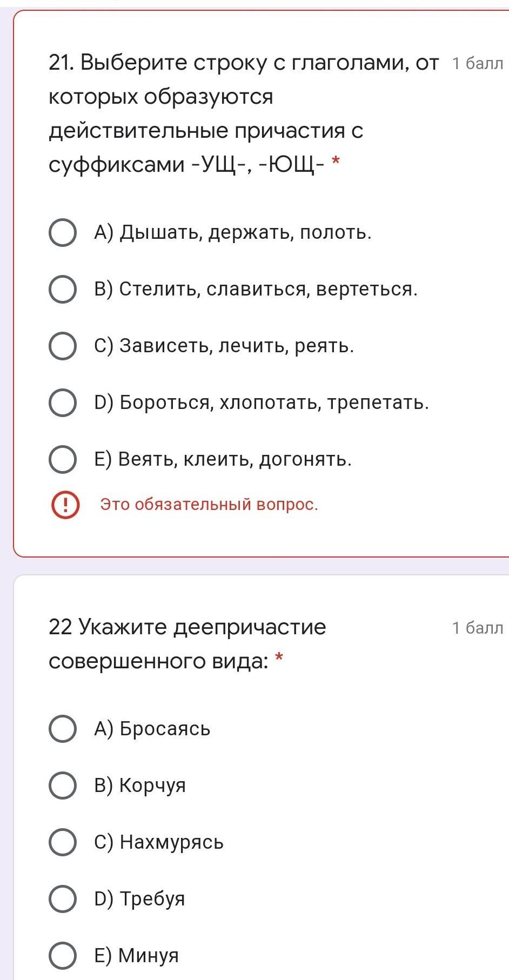Click the red asterisk on question 21
Viewport: 509px width, 980px height.
pos(336,161)
